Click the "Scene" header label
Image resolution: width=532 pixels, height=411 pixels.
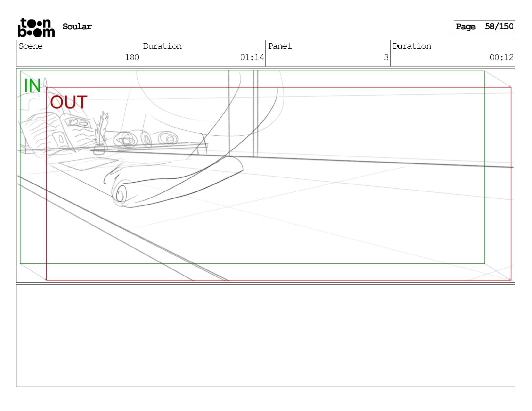point(31,46)
